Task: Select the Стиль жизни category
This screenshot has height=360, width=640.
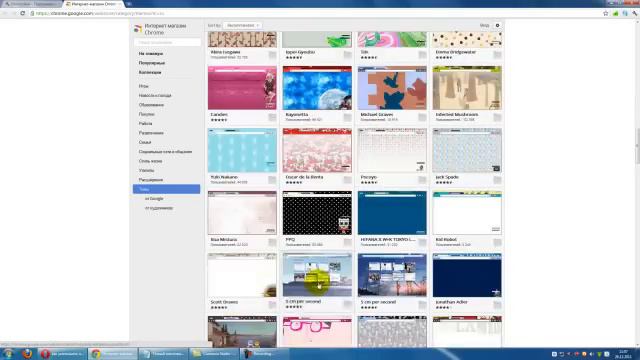Action: (150, 161)
